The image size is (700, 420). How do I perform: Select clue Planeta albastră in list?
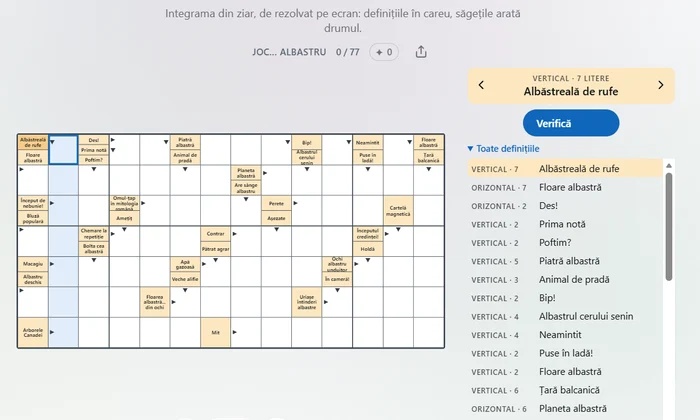coord(565,409)
